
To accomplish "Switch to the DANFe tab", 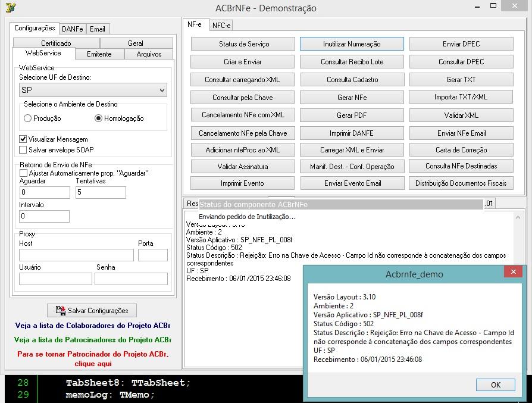I will pyautogui.click(x=72, y=29).
